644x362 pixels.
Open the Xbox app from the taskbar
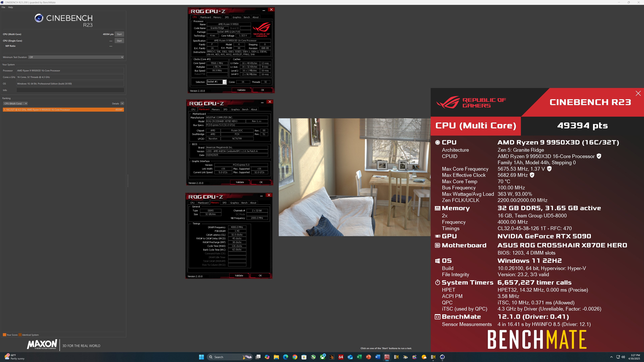323,357
